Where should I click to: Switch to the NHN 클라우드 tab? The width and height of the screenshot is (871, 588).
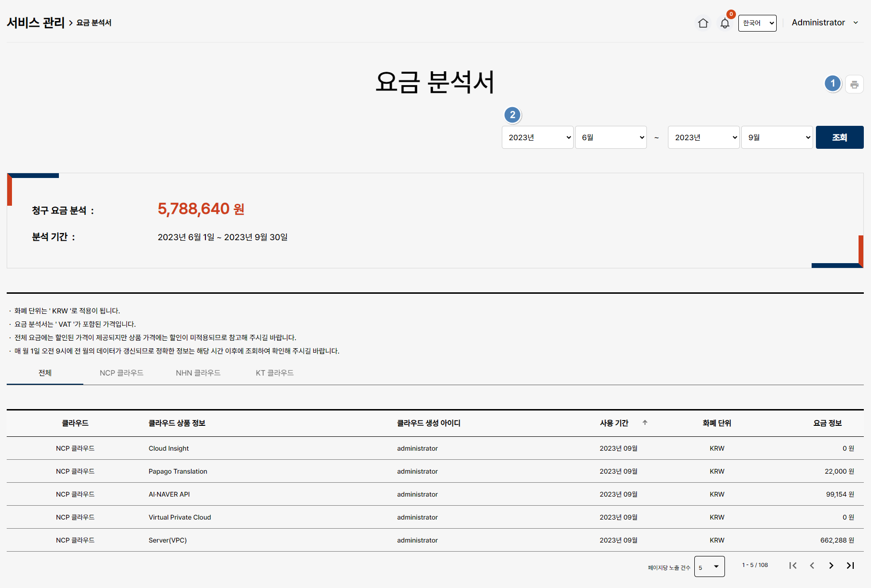coord(198,373)
